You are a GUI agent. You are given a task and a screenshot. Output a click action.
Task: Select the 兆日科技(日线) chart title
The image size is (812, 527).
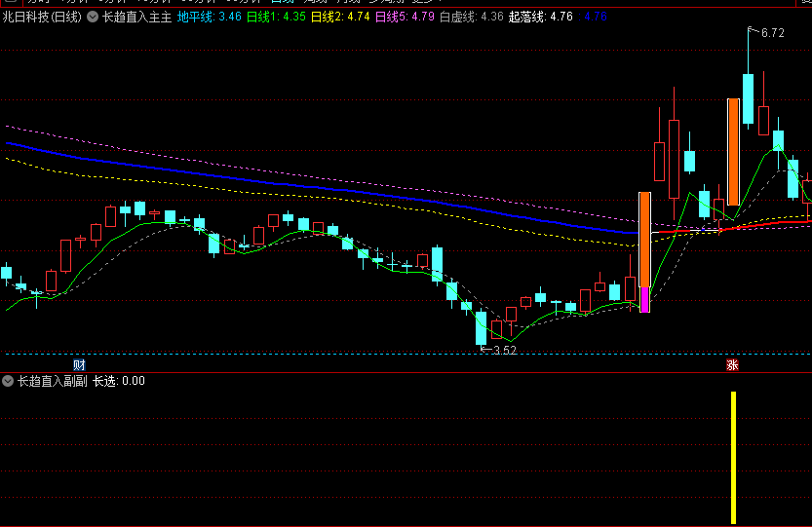(42, 18)
